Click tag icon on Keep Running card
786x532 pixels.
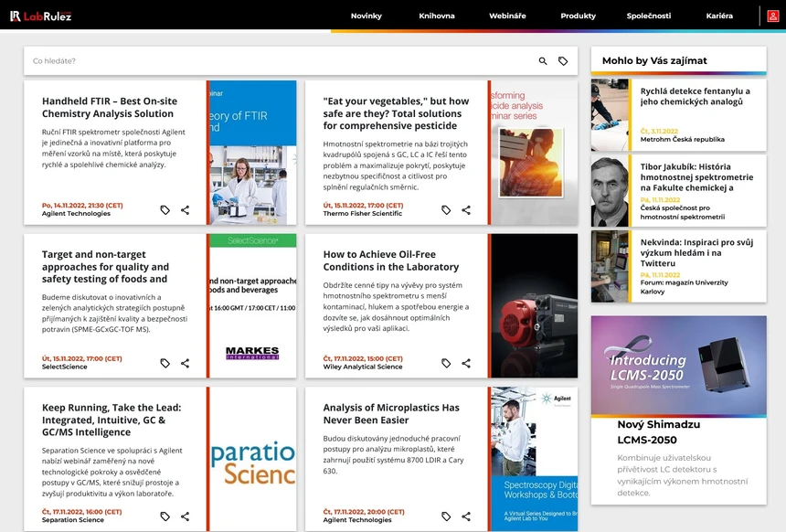[x=165, y=516]
